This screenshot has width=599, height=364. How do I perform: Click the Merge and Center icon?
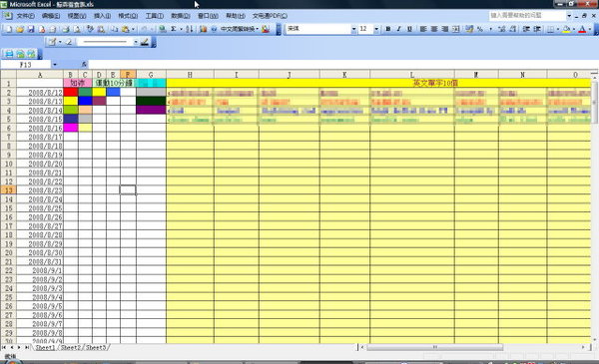456,29
